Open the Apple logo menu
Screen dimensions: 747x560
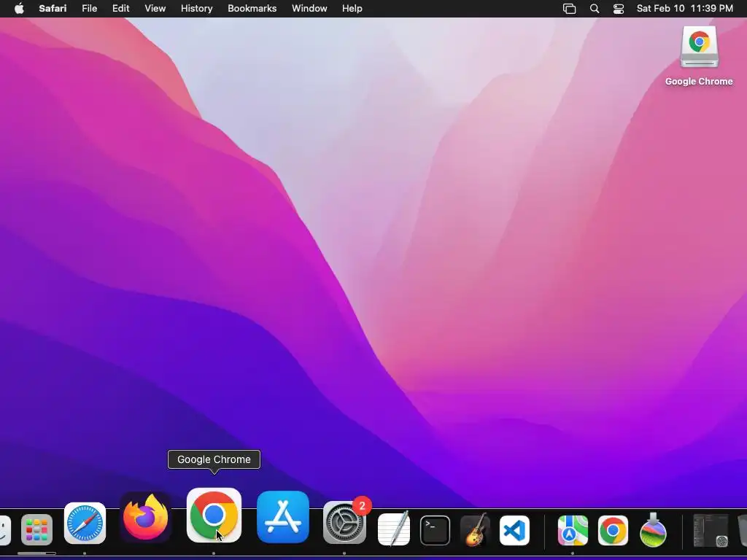[19, 9]
